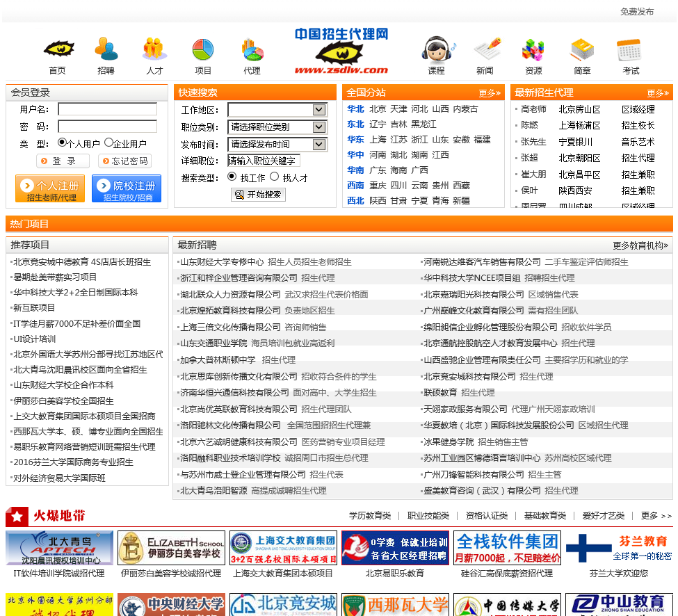
Task: Open 更多 >> in 火爆地带 tabs
Action: 656,516
